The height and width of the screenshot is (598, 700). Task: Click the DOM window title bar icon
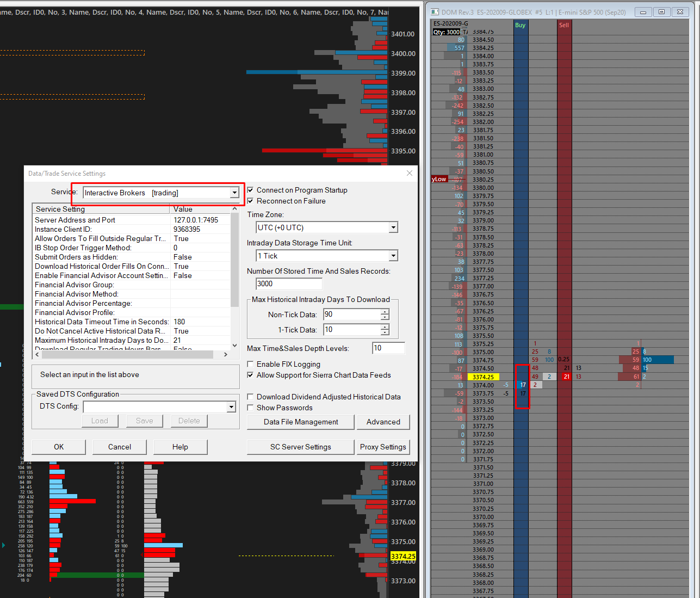coord(435,12)
